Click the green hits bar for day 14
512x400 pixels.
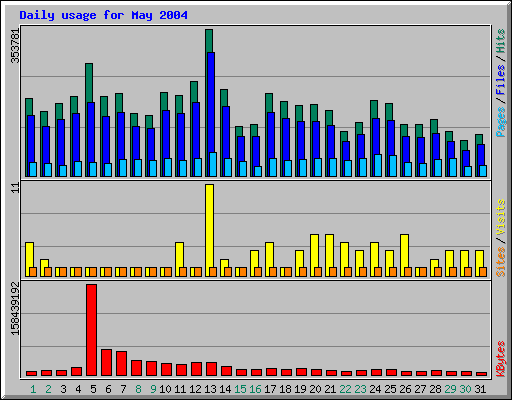pyautogui.click(x=224, y=98)
